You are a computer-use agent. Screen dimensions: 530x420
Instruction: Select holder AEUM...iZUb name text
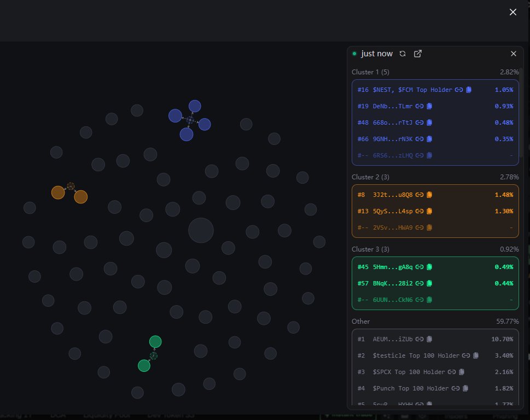pos(392,339)
